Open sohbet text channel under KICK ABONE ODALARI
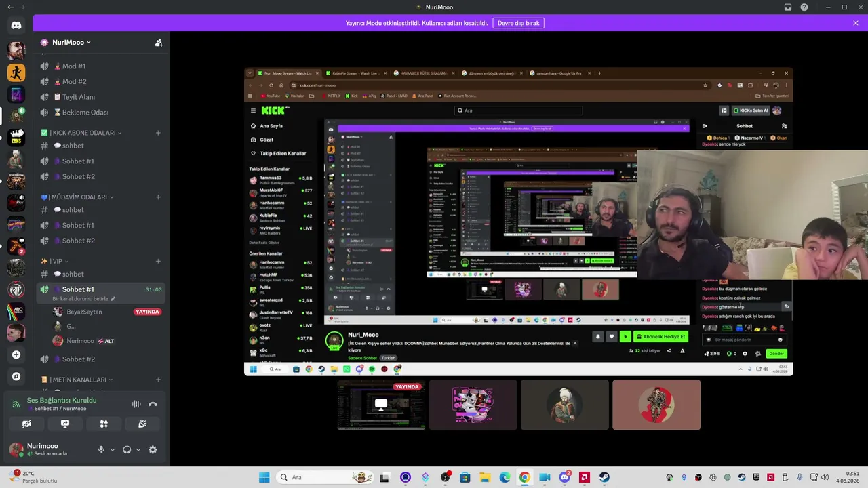Image resolution: width=868 pixels, height=488 pixels. (x=100, y=146)
